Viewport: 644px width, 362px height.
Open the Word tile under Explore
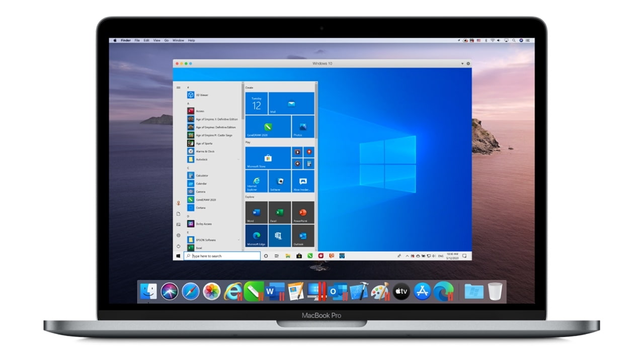[257, 213]
